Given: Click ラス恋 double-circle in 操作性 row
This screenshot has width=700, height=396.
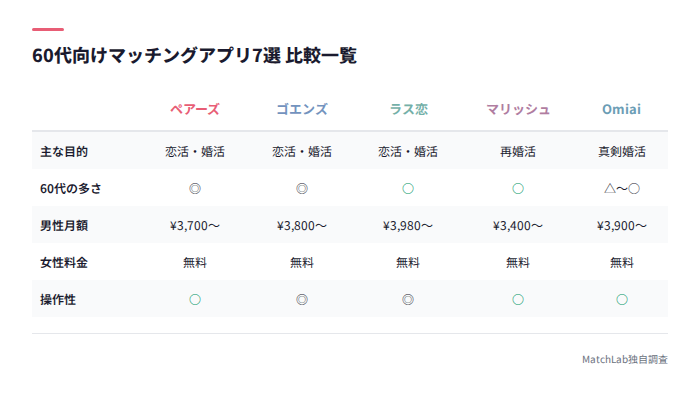Looking at the screenshot, I should point(408,300).
